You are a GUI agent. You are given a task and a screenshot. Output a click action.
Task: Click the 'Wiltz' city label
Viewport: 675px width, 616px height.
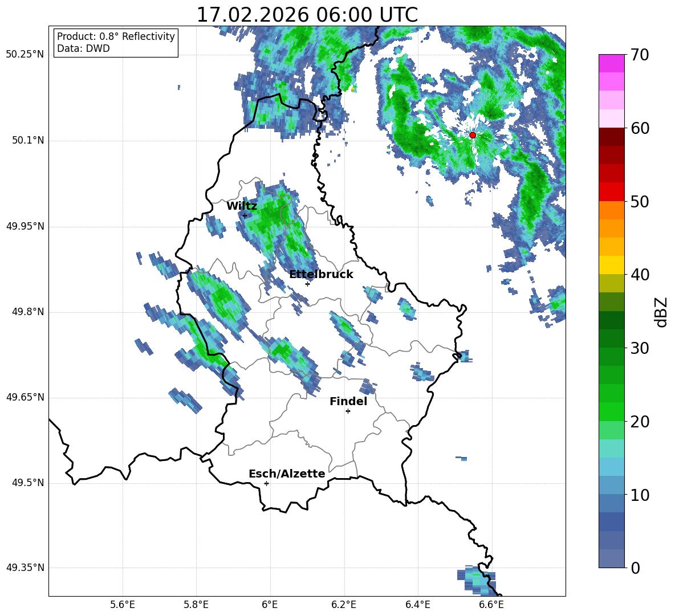(242, 206)
